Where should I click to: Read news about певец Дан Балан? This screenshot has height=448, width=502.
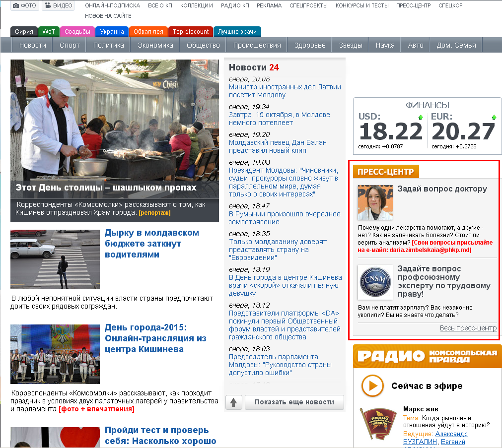point(278,146)
